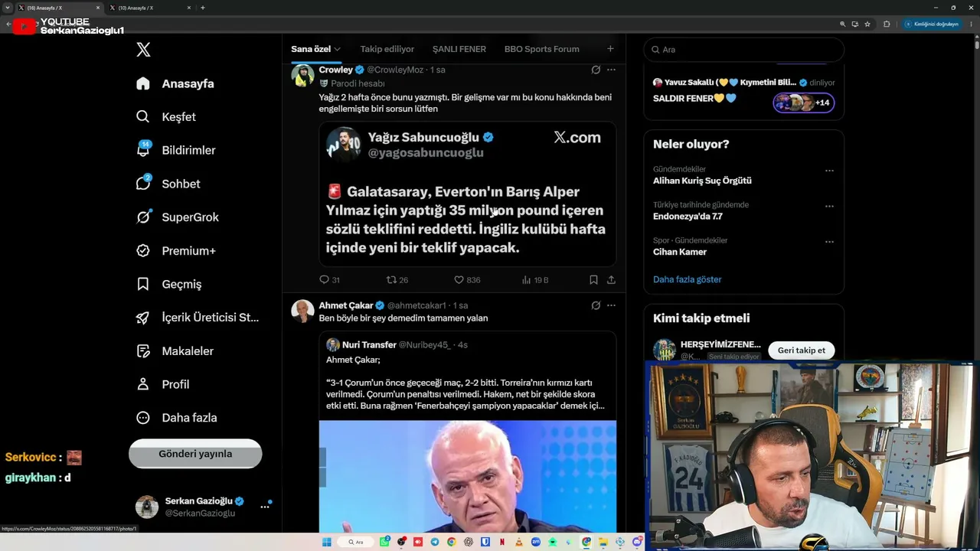Click Geri takip et button
This screenshot has width=980, height=551.
tap(802, 350)
